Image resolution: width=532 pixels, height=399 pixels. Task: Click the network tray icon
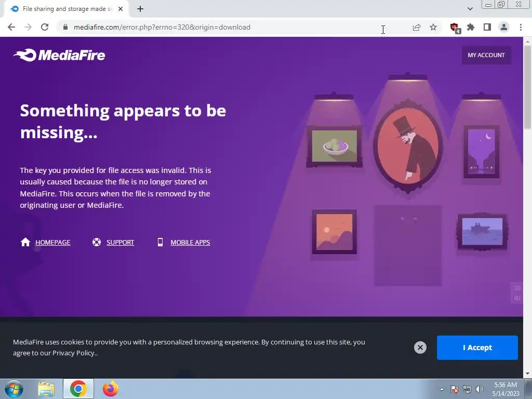point(467,389)
